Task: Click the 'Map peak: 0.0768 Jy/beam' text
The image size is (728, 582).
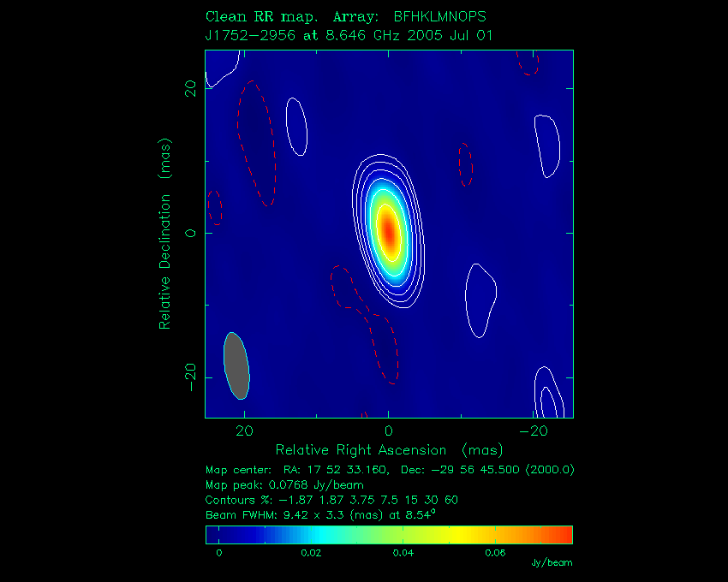Action: point(284,485)
